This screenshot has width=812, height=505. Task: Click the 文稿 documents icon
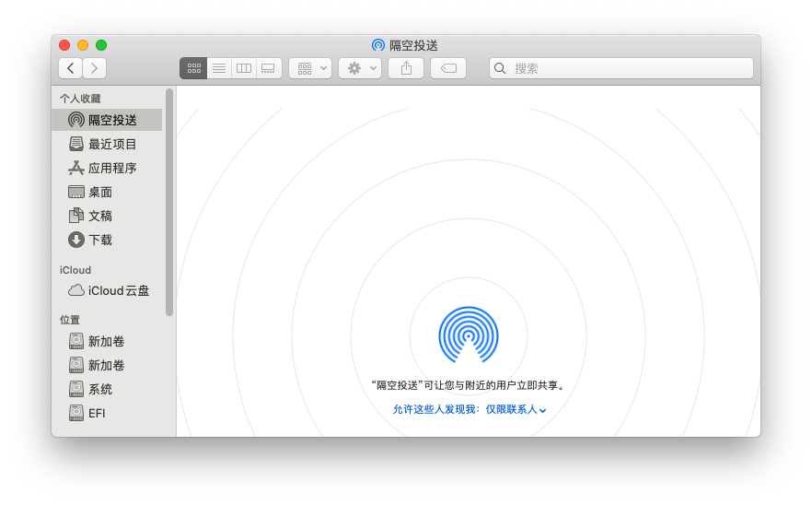click(76, 215)
